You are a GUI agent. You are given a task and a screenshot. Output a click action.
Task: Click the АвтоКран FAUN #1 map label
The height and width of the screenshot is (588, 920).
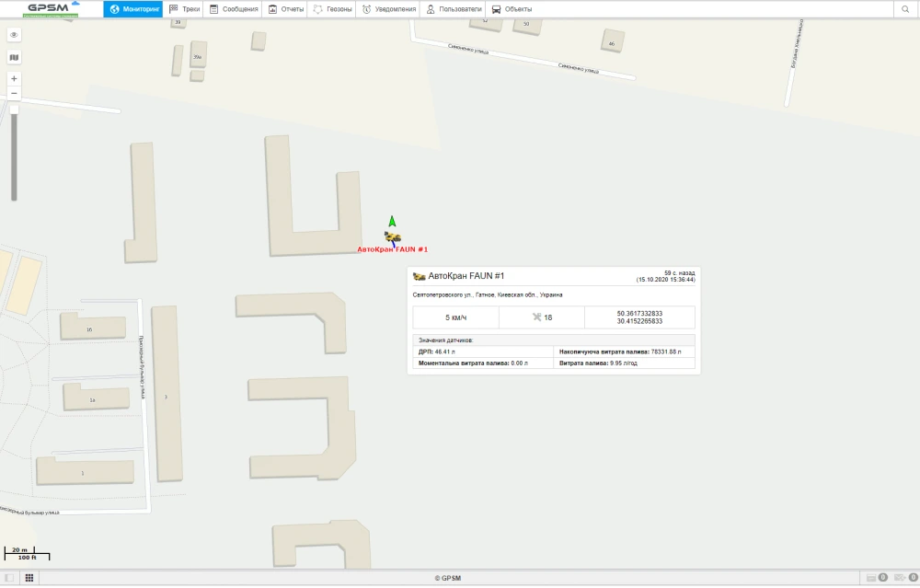(393, 249)
